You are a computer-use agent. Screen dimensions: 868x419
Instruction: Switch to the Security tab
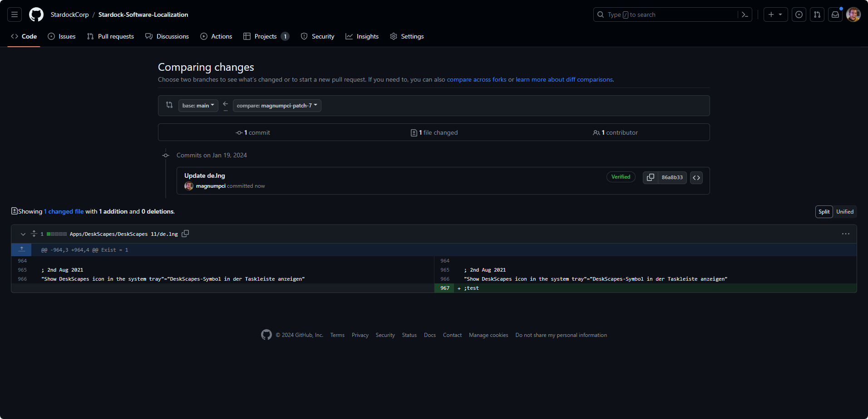[318, 36]
